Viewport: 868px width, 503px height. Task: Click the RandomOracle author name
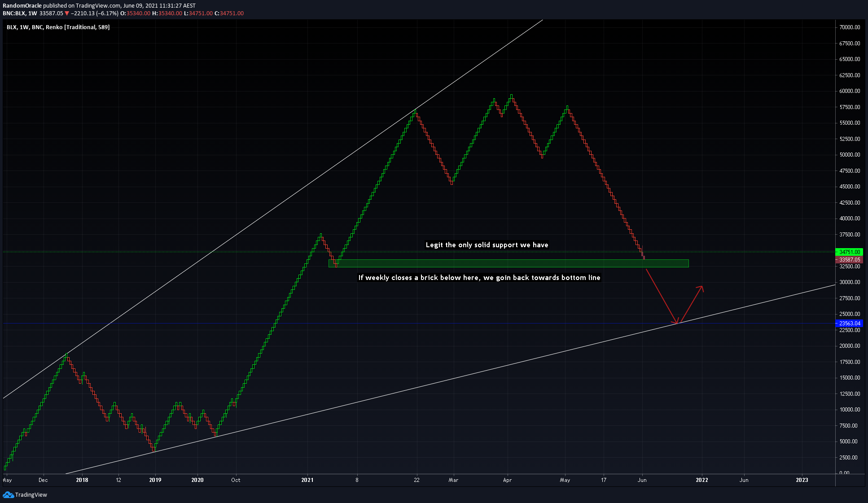point(22,6)
